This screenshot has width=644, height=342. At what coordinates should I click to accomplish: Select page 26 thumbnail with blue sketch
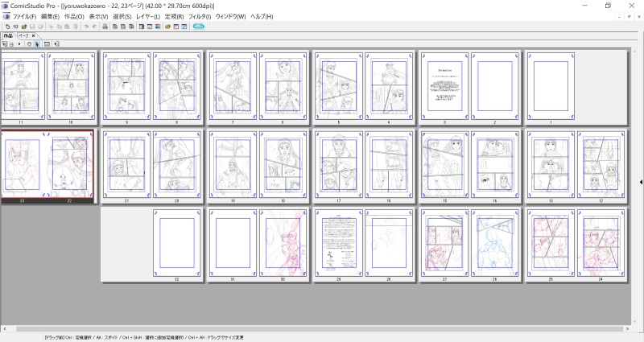tap(495, 243)
